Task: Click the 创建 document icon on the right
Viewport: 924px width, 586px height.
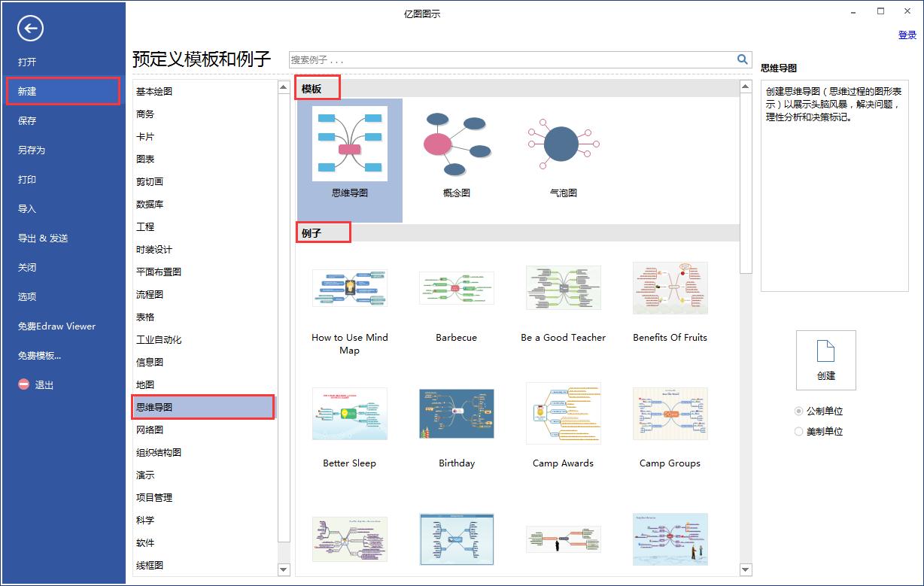Action: click(x=825, y=360)
